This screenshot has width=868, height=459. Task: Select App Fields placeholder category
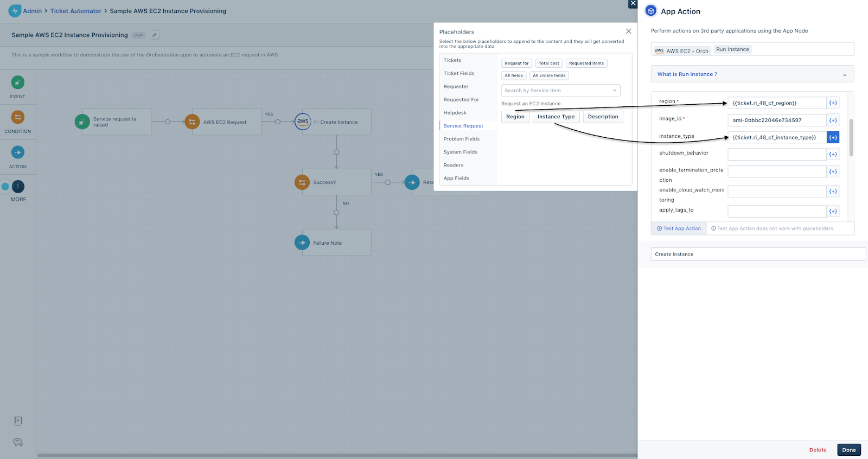(456, 178)
